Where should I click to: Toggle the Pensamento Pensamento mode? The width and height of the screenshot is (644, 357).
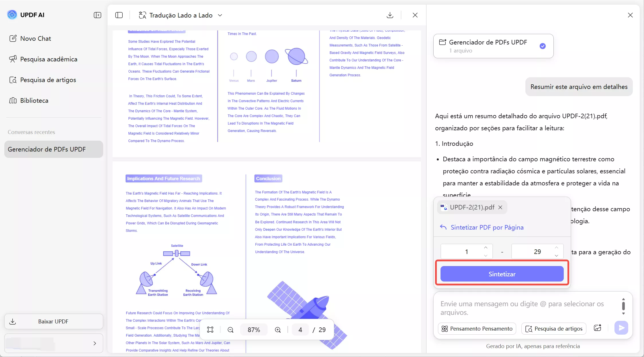click(477, 329)
